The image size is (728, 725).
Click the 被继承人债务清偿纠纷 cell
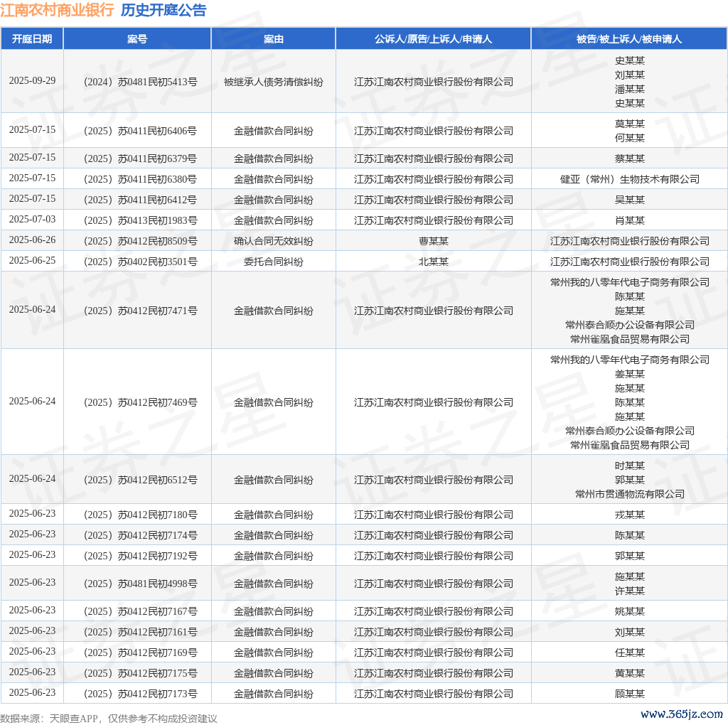[x=274, y=82]
